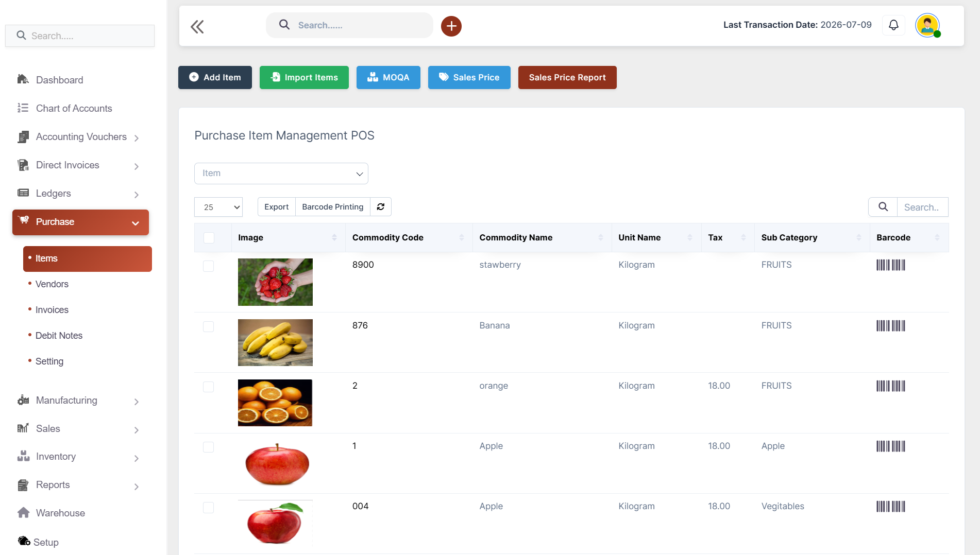Open barcode for orange item
Image resolution: width=980 pixels, height=555 pixels.
tap(890, 386)
